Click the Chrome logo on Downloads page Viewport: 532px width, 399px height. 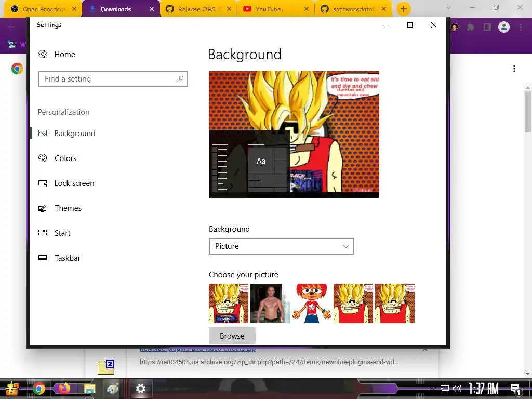pyautogui.click(x=17, y=69)
